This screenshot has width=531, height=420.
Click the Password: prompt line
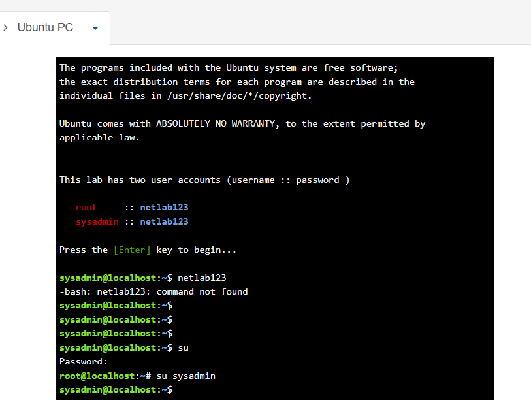click(x=83, y=362)
